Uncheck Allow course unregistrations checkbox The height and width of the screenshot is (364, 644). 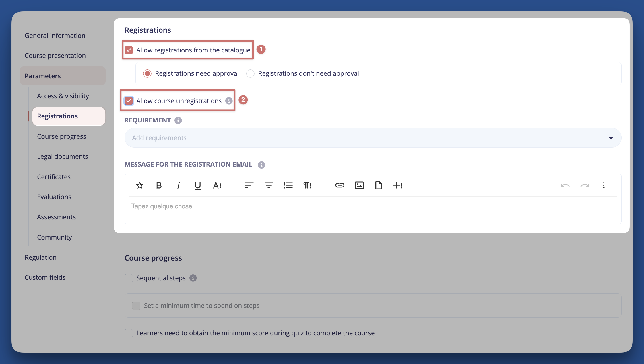tap(129, 101)
